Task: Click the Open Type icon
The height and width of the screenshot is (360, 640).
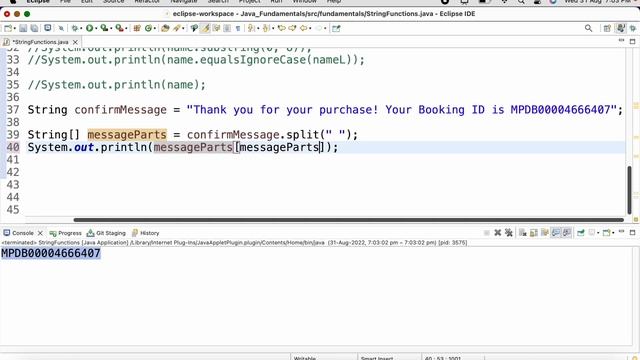Action: (x=165, y=28)
